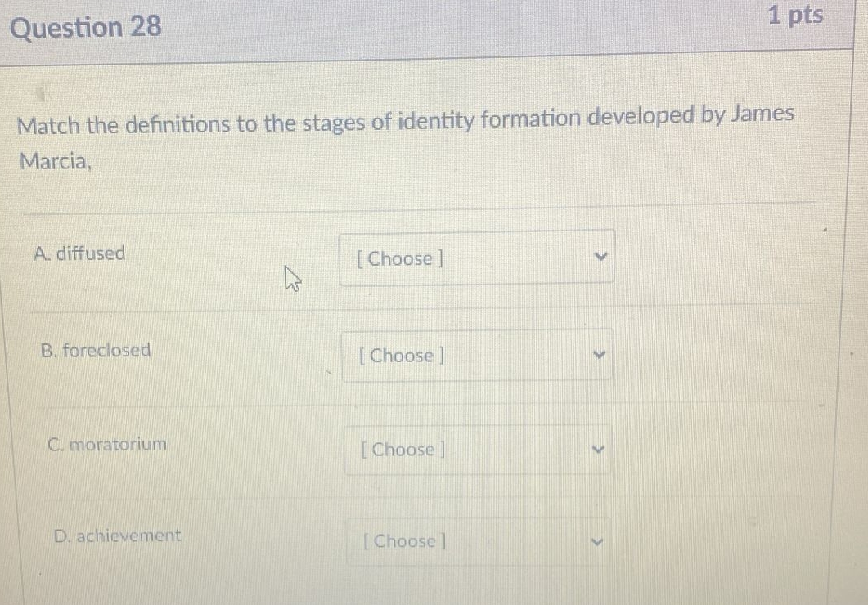
Task: Click the chevron arrow beside moratorium dropdown
Action: [x=599, y=448]
